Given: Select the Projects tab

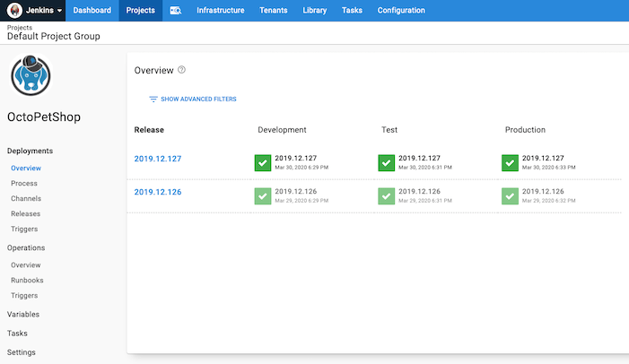Looking at the screenshot, I should point(140,11).
